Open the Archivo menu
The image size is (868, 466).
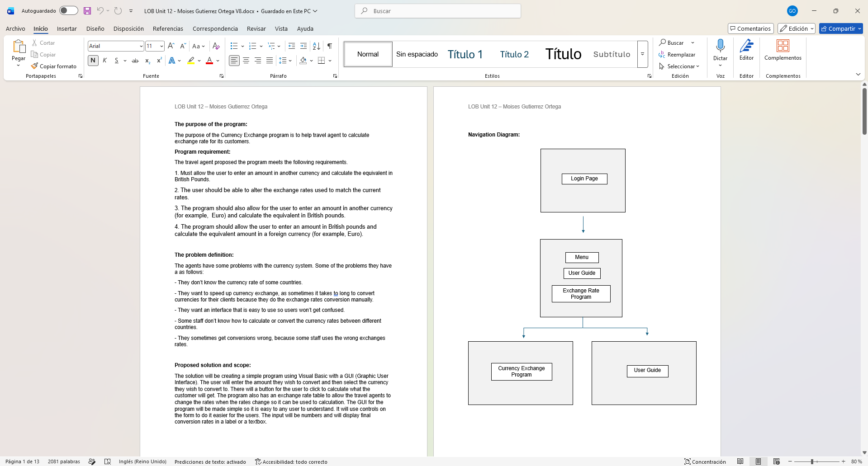(15, 28)
